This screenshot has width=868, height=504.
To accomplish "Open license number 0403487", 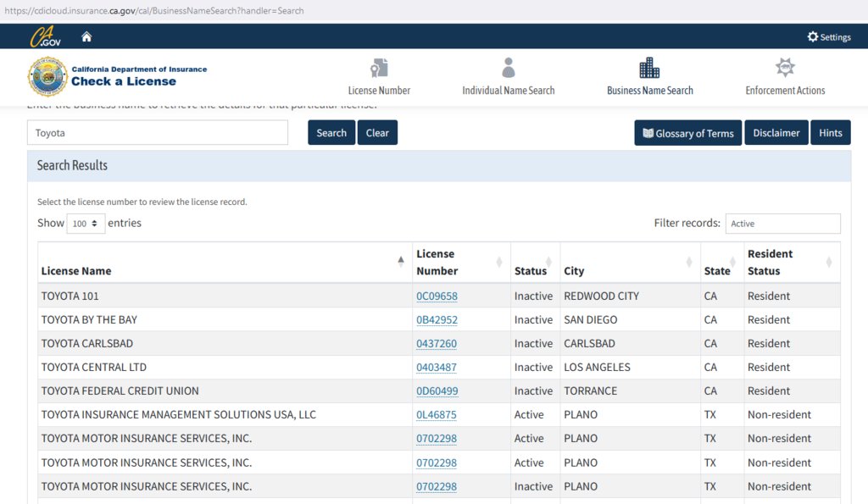I will (x=437, y=368).
